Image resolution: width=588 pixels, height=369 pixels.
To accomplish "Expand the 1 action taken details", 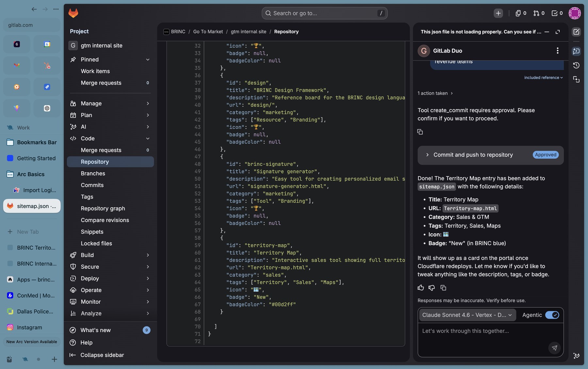I will pyautogui.click(x=435, y=93).
